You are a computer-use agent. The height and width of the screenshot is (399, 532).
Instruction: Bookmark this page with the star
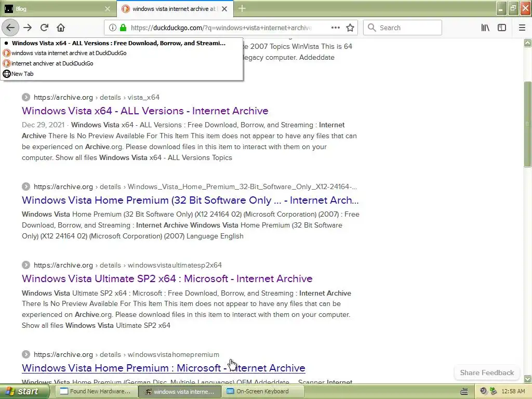point(350,28)
